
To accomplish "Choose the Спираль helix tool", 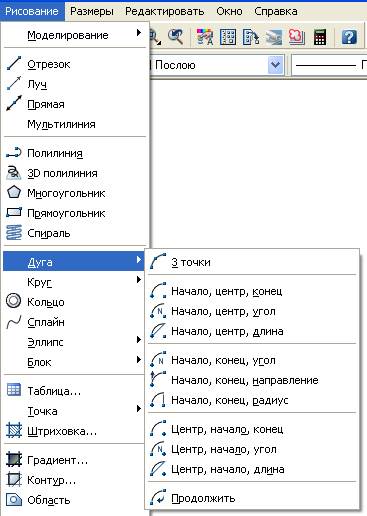I will [75, 233].
